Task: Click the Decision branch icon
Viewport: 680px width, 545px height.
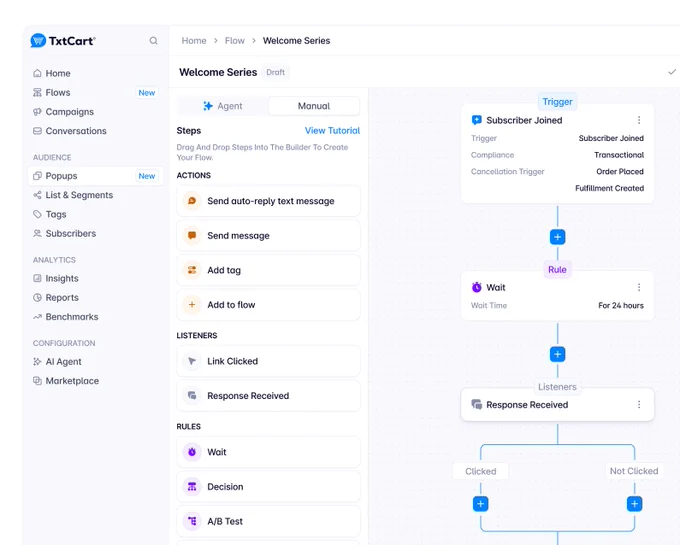Action: 192,487
